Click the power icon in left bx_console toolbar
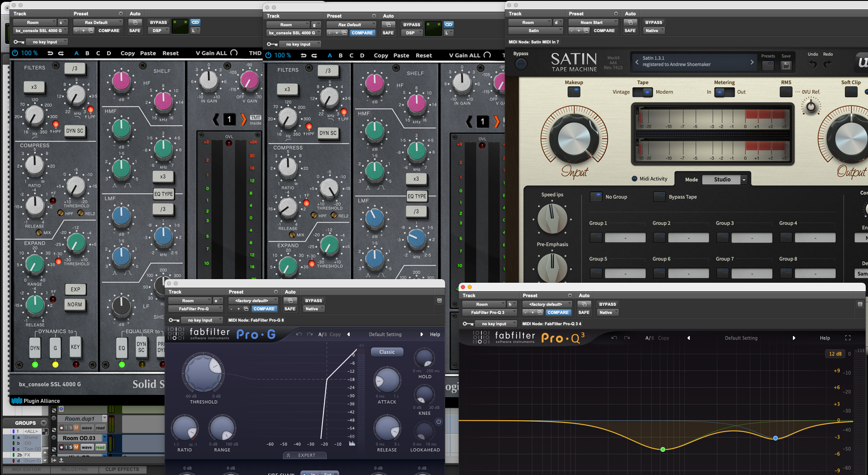 (x=15, y=53)
